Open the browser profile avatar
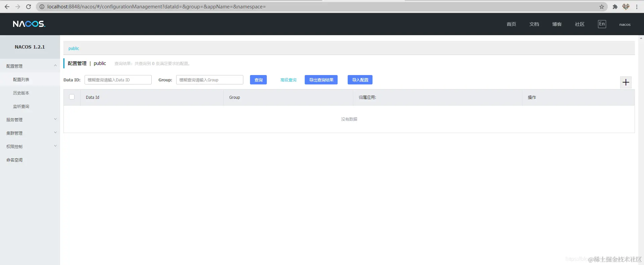Viewport: 644px width, 265px height. coord(626,7)
